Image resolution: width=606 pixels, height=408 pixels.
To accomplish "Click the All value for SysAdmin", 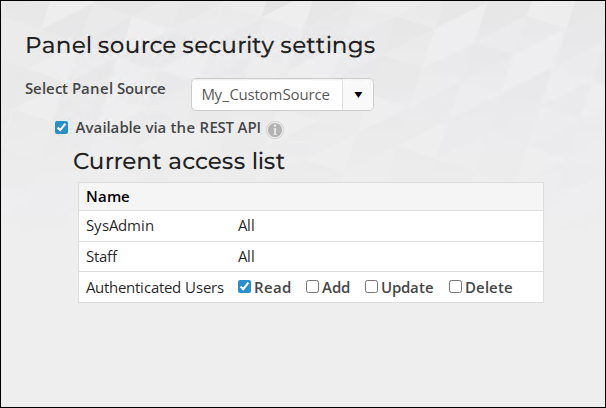I will (246, 226).
